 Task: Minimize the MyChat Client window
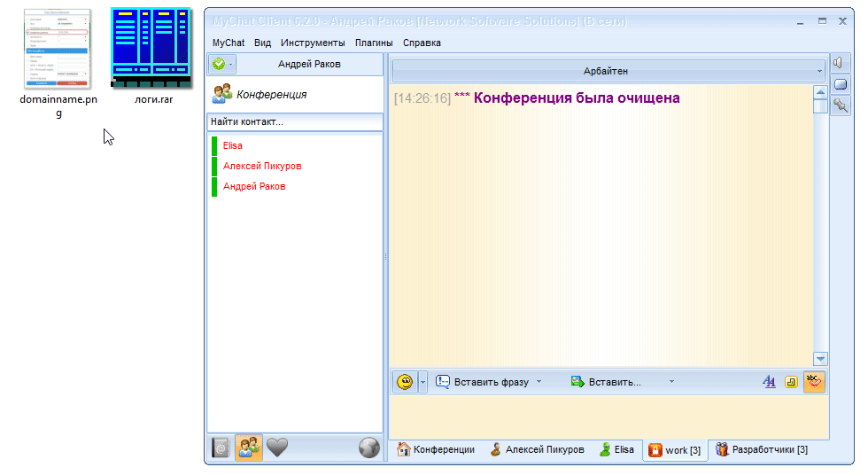[x=801, y=22]
